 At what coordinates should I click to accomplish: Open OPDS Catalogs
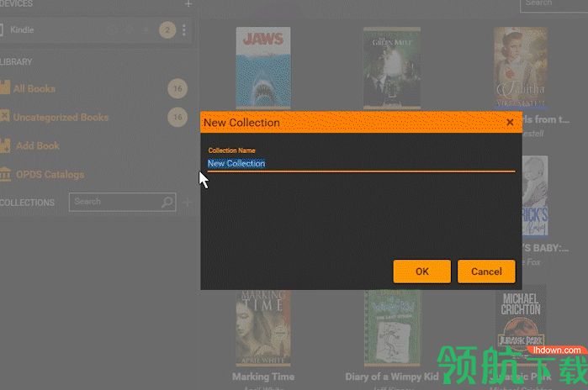point(50,175)
